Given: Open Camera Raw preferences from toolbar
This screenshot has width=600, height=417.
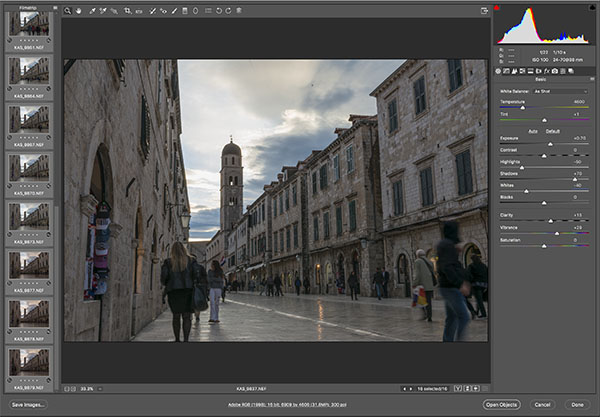Looking at the screenshot, I should tap(208, 11).
